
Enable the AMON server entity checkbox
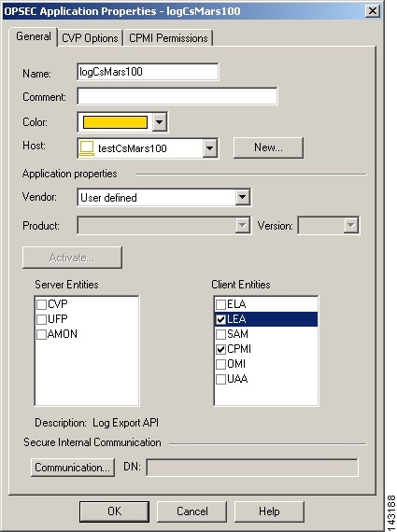click(x=41, y=334)
